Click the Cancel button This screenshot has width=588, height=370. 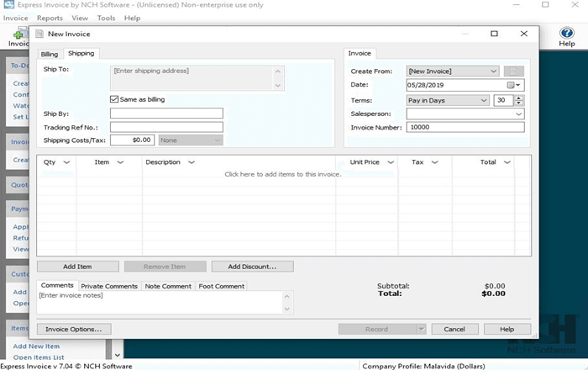tap(454, 329)
